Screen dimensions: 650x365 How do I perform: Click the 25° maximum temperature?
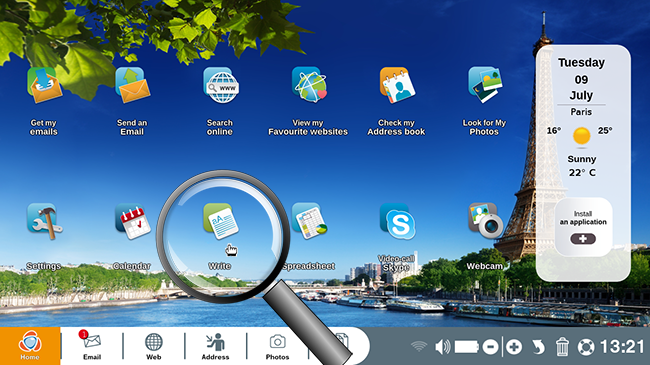pos(605,131)
